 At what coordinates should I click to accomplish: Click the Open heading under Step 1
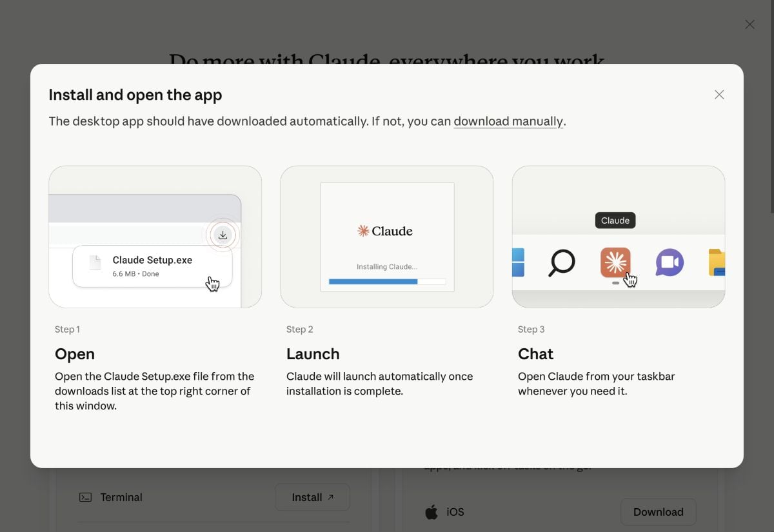[75, 354]
